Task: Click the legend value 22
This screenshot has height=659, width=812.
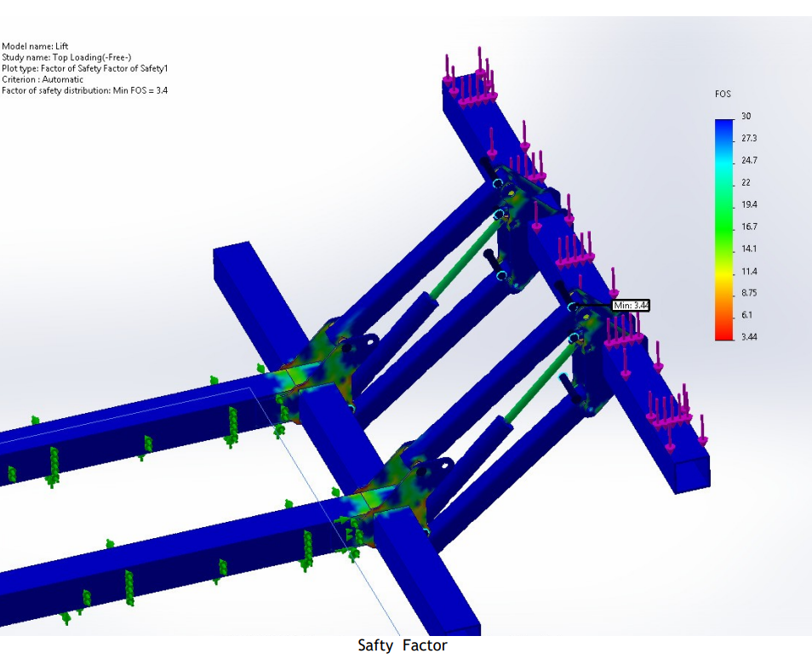Action: coord(746,182)
